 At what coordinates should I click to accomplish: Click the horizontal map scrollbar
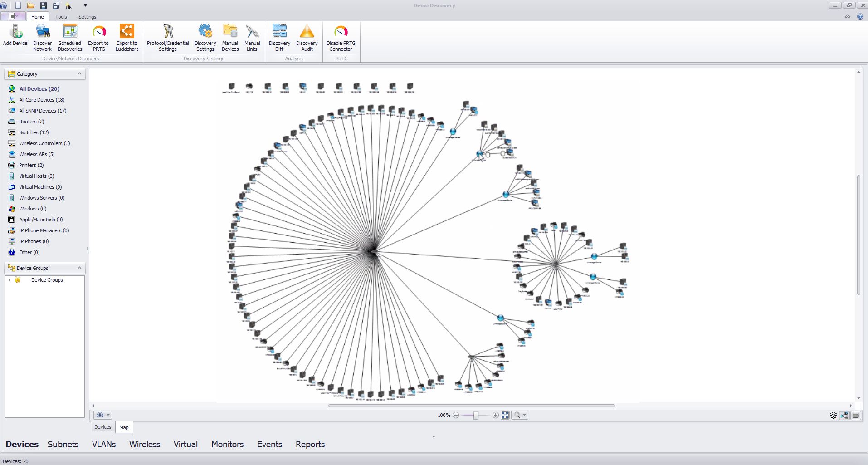pos(472,406)
